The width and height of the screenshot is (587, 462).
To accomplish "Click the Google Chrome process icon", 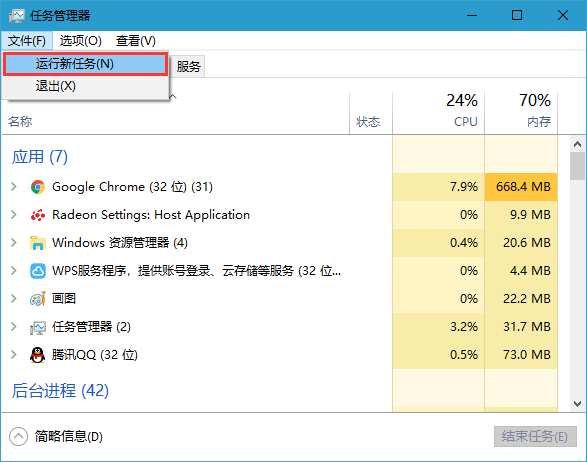I will [x=37, y=187].
